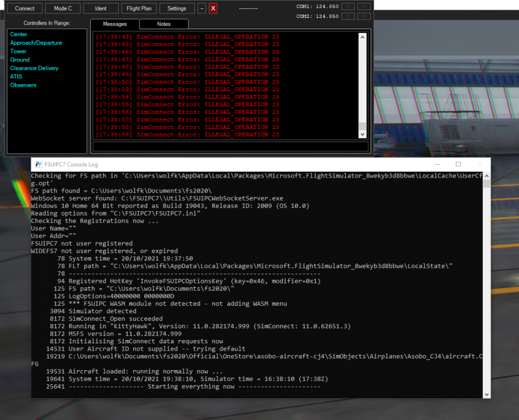Screen dimensions: 519x420
Task: Open the Flight Plan dialog
Action: tap(139, 8)
